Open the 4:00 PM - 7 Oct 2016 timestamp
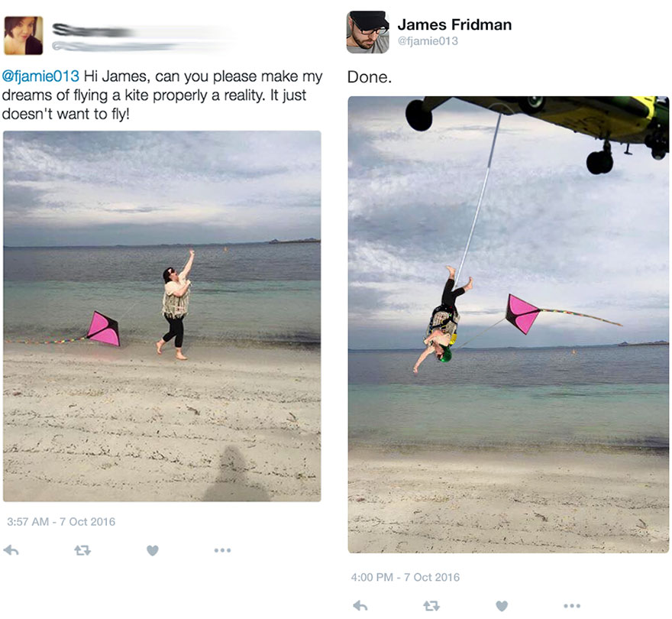The width and height of the screenshot is (672, 619). [405, 577]
